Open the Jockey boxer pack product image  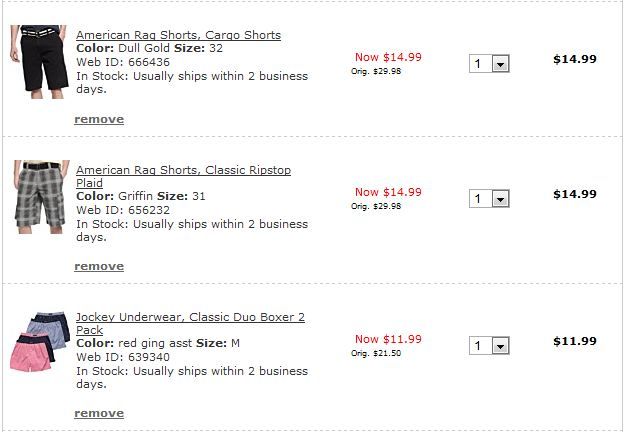pyautogui.click(x=40, y=342)
